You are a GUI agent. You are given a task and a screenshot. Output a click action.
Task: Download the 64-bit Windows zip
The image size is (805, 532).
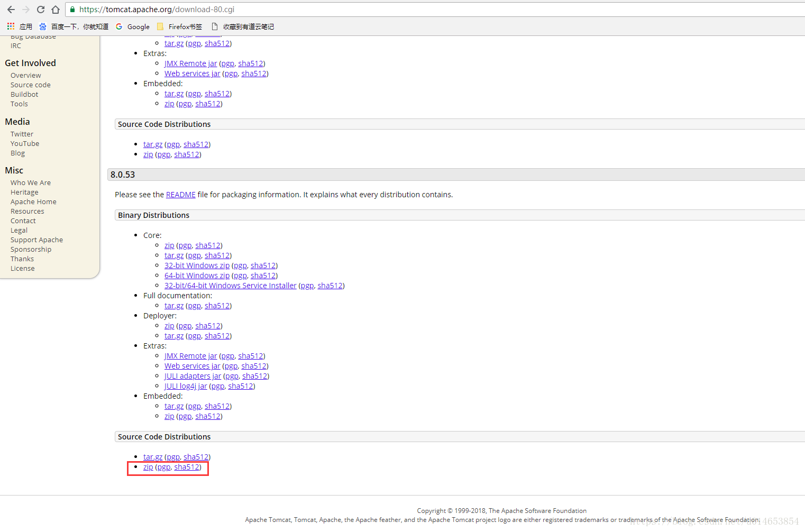point(197,276)
